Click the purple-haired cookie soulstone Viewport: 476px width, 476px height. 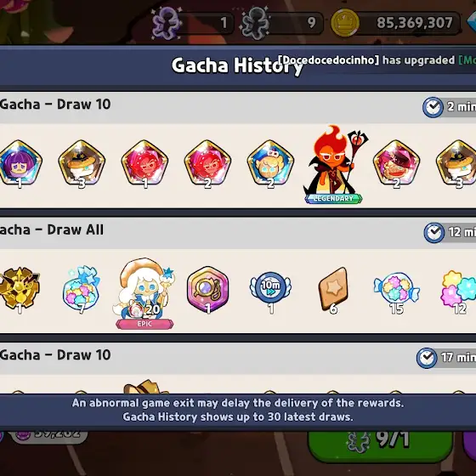[x=20, y=164]
